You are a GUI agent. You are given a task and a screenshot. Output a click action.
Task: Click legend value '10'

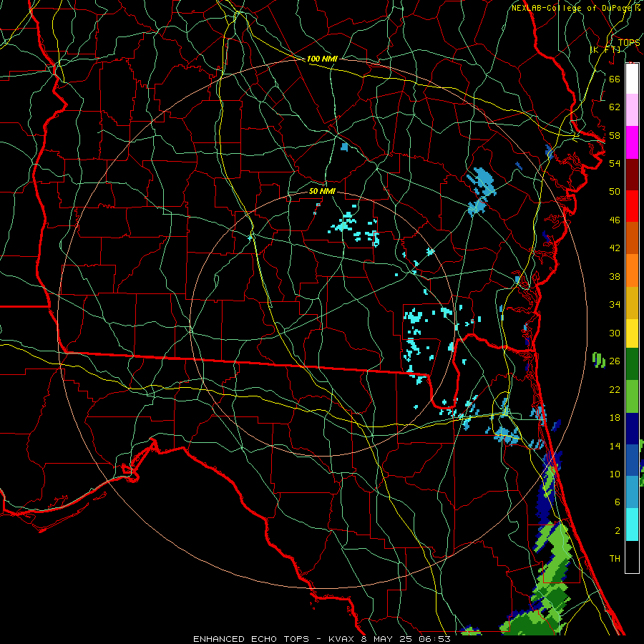(x=615, y=474)
